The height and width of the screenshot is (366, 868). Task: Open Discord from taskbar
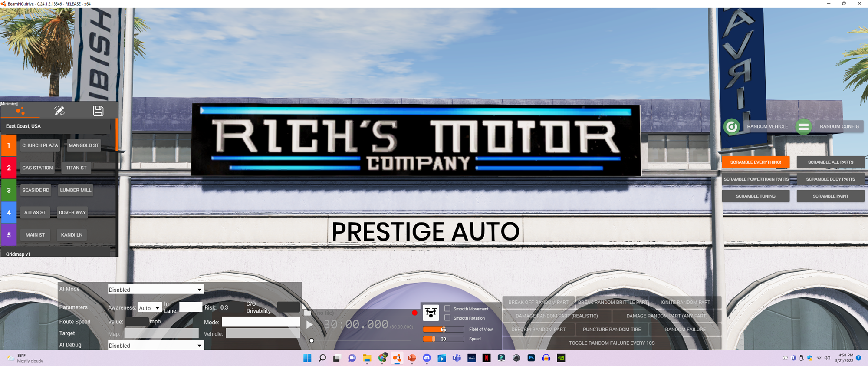point(427,358)
